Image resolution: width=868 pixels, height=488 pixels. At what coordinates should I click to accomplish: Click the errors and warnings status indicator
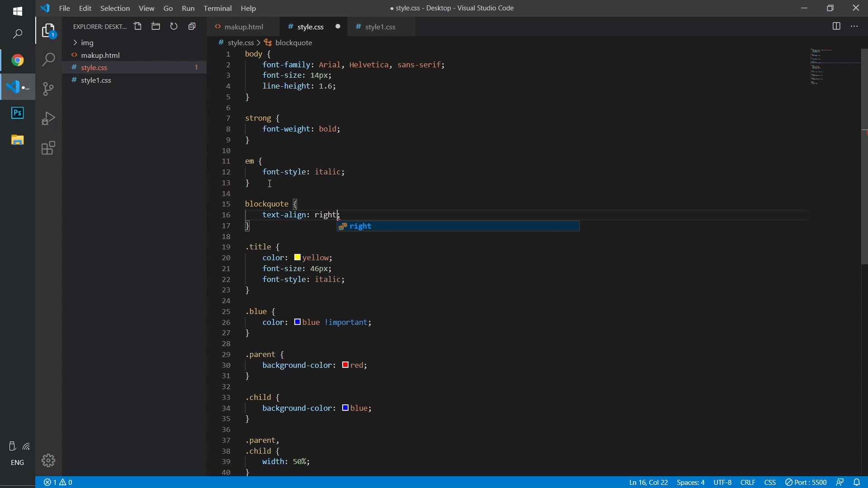coord(58,483)
